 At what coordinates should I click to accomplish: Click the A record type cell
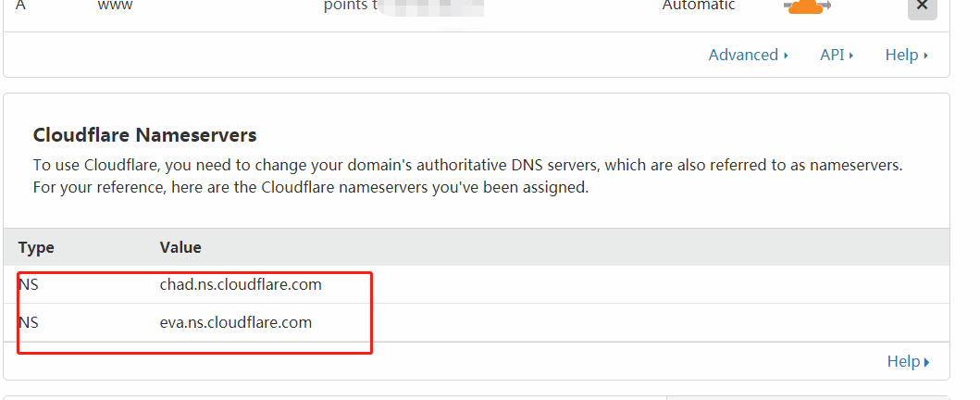[20, 6]
